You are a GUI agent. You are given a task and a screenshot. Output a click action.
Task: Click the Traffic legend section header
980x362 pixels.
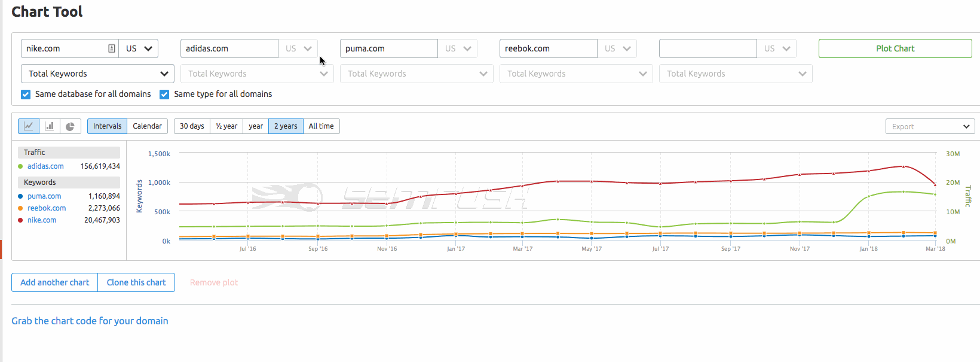pos(69,153)
